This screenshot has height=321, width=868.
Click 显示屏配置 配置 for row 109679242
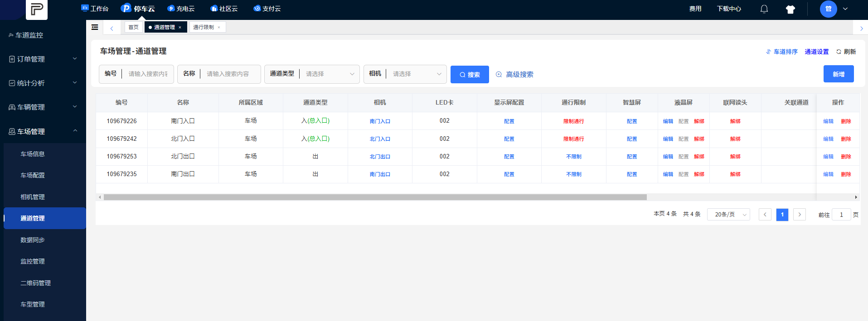pos(509,139)
